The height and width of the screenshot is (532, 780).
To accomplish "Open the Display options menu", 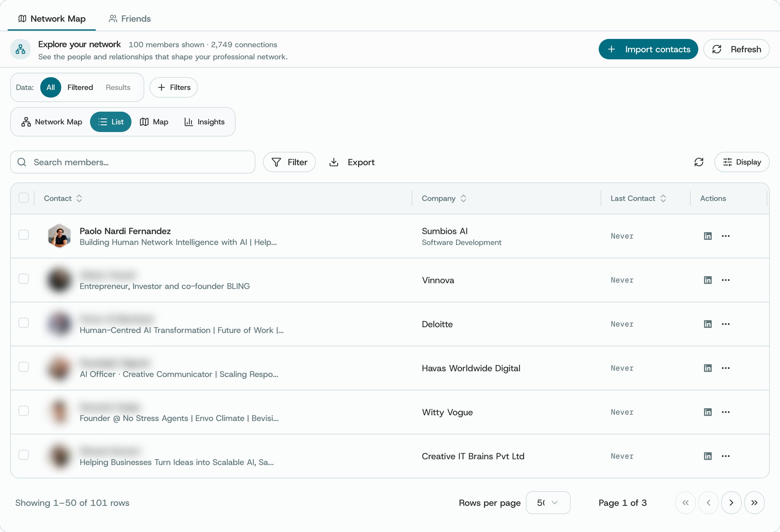I will click(741, 162).
